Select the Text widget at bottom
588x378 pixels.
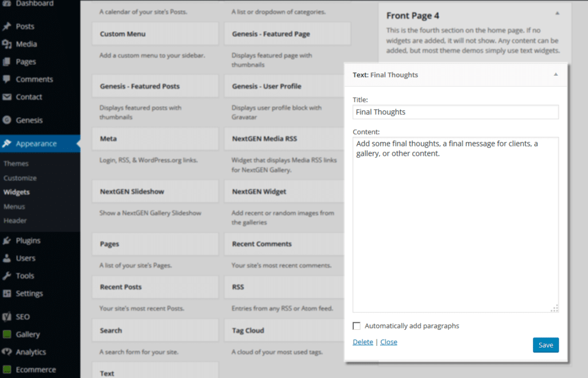pos(155,370)
